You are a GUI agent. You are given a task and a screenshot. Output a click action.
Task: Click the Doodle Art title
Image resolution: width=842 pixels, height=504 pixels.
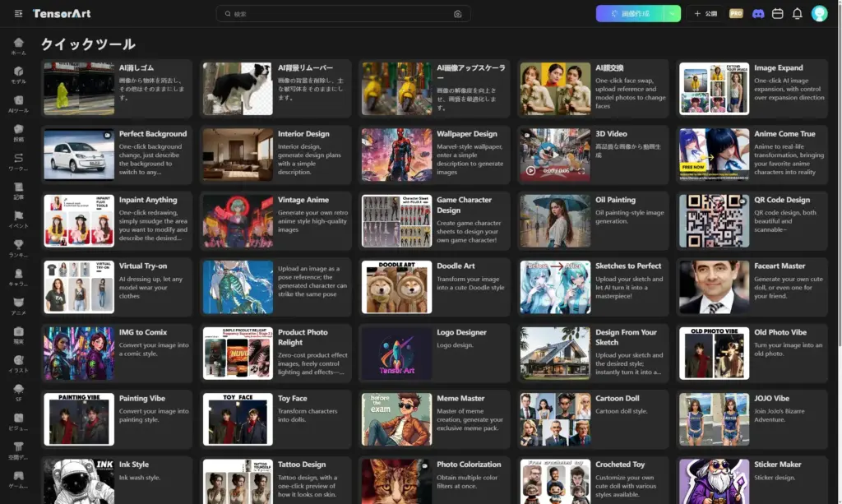click(456, 266)
